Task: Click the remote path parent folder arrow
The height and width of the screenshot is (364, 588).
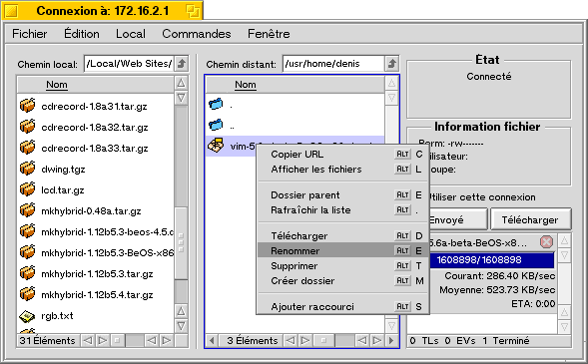Action: 392,64
